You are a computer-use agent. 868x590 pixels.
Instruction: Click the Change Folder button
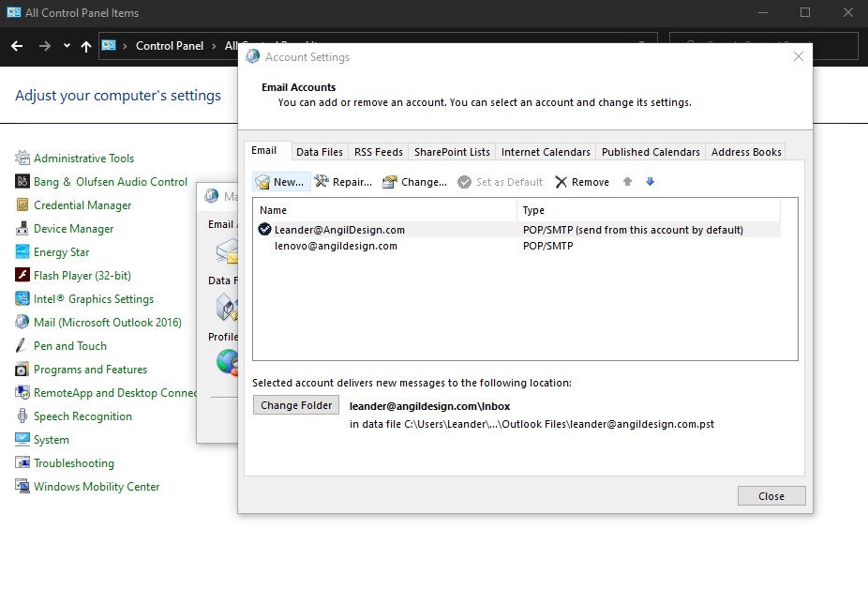coord(296,405)
